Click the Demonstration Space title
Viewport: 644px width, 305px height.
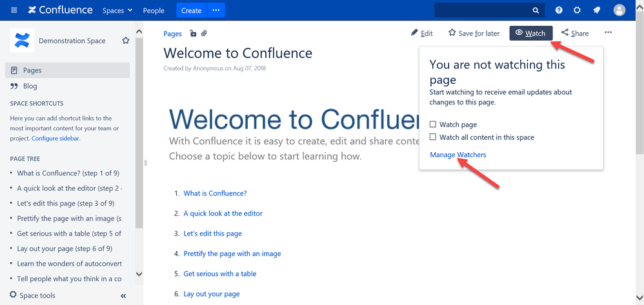pos(72,41)
